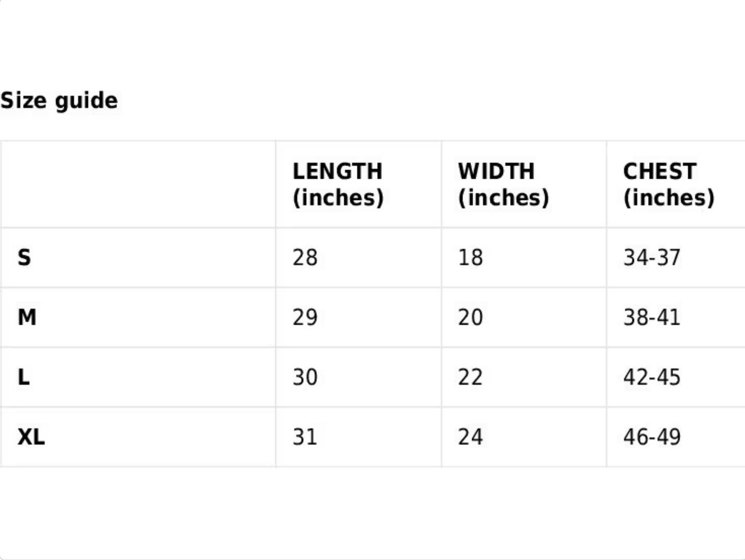Click the S size row label

pyautogui.click(x=24, y=257)
